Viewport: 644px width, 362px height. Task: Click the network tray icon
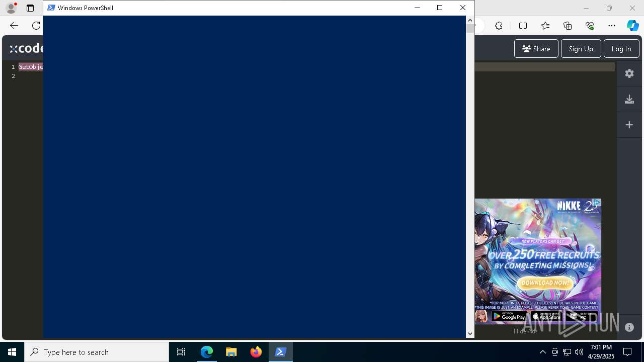[567, 352]
